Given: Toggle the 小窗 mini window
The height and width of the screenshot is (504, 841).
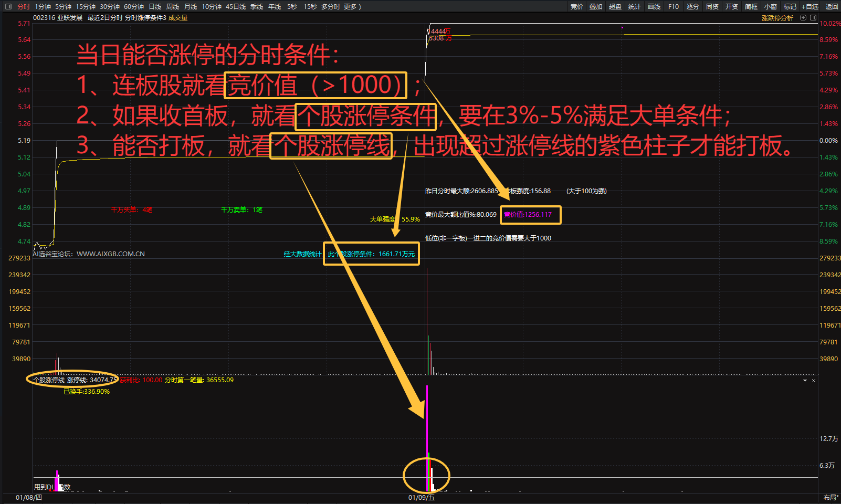Looking at the screenshot, I should (771, 6).
